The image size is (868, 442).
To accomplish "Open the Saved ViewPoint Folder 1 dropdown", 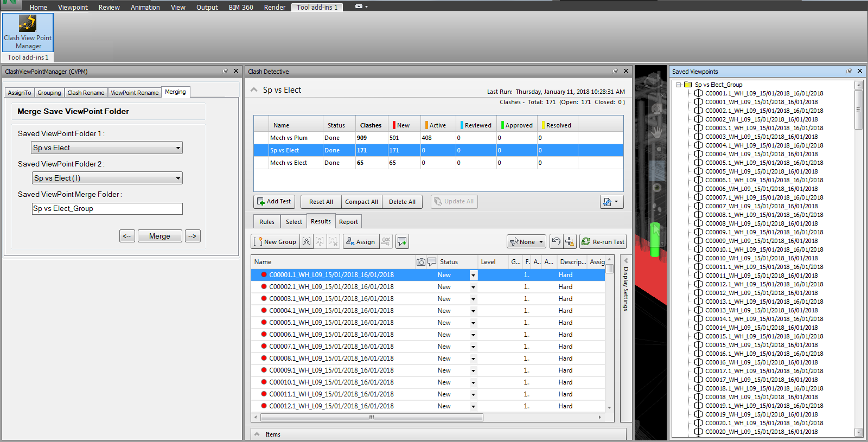I will [x=107, y=148].
